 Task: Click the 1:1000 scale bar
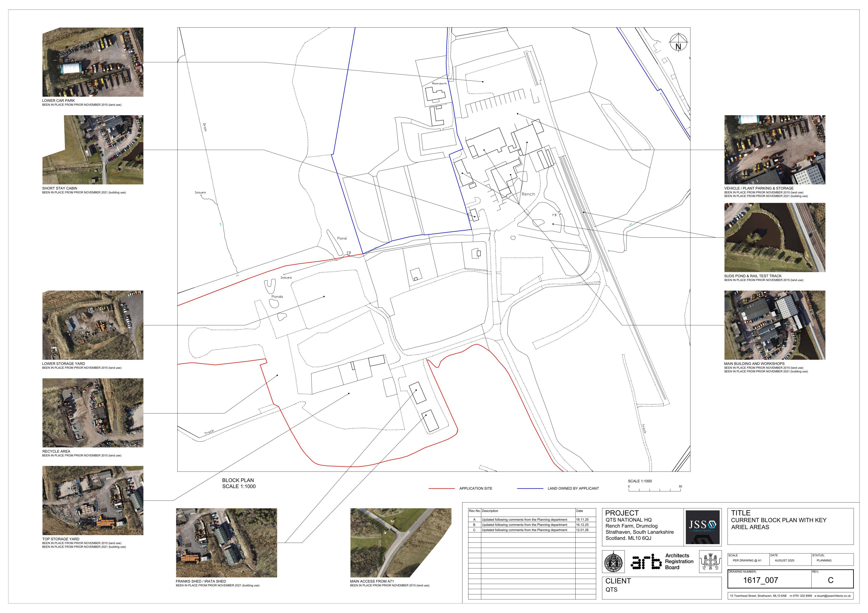[x=655, y=489]
